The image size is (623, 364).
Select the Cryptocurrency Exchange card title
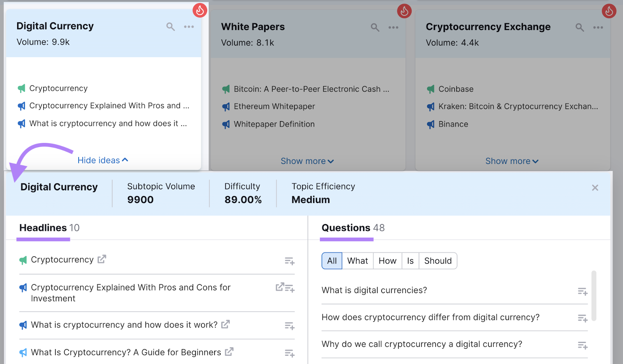[488, 27]
